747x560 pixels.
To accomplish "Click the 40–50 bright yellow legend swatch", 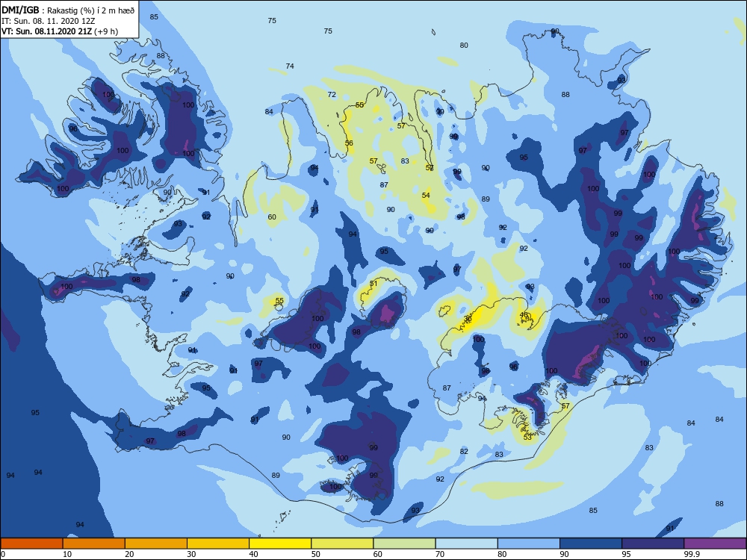I will tap(280, 544).
